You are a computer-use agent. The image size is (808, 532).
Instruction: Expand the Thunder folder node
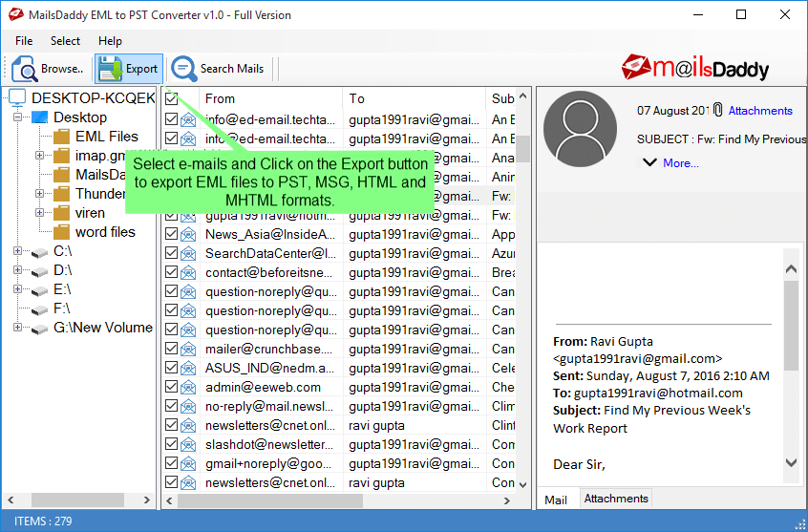point(40,193)
